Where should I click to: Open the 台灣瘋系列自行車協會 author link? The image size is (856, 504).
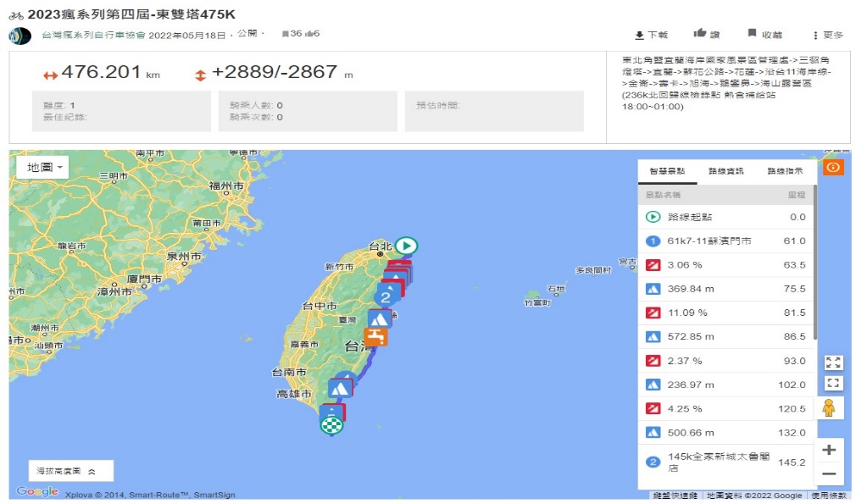[x=94, y=36]
